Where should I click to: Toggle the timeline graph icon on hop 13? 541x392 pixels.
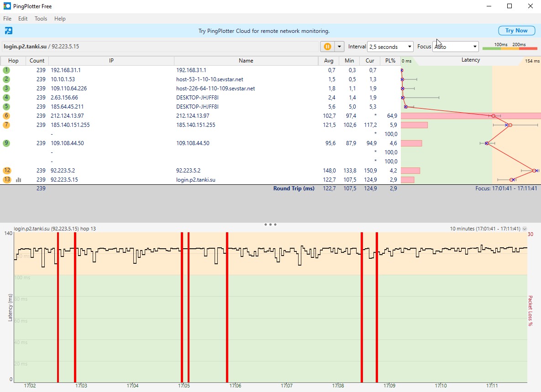click(19, 180)
